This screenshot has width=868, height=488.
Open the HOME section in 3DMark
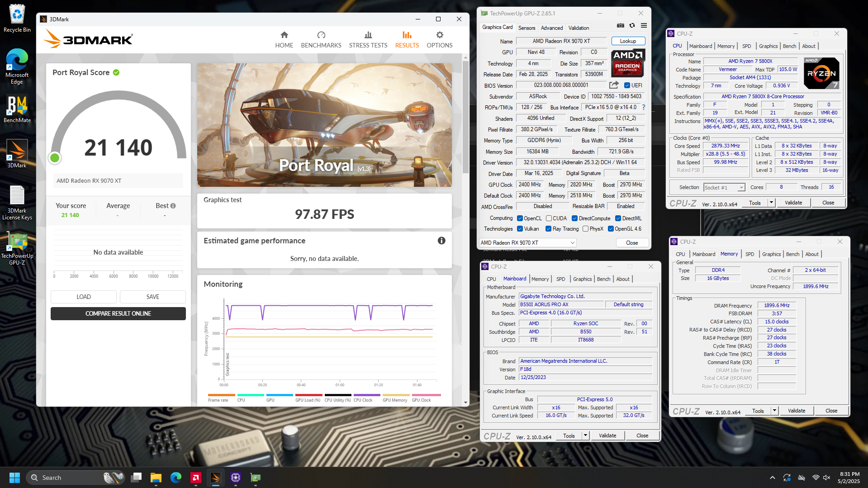(x=284, y=40)
